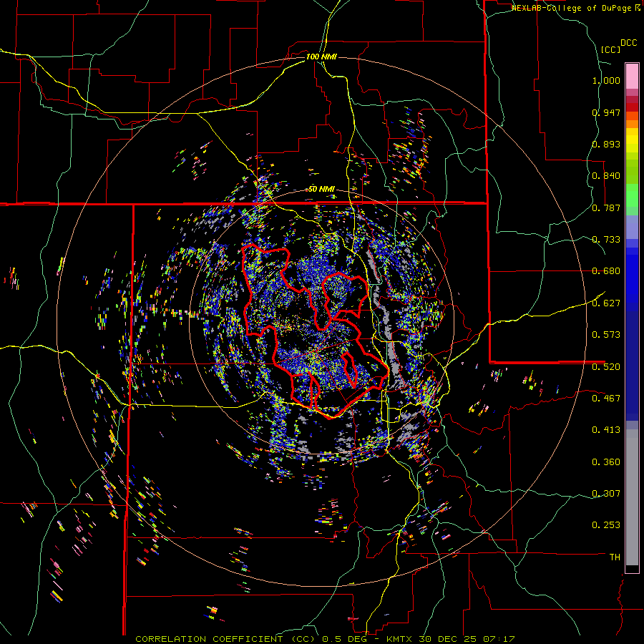Click the 07:17 timestamp in the caption
This screenshot has height=644, width=644.
(x=499, y=639)
